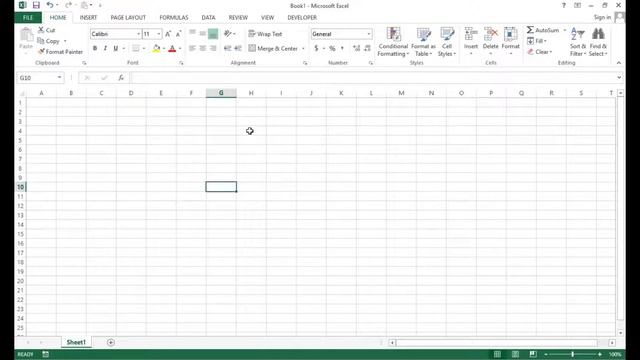Copy the selected cell
The height and width of the screenshot is (360, 640).
tap(49, 41)
